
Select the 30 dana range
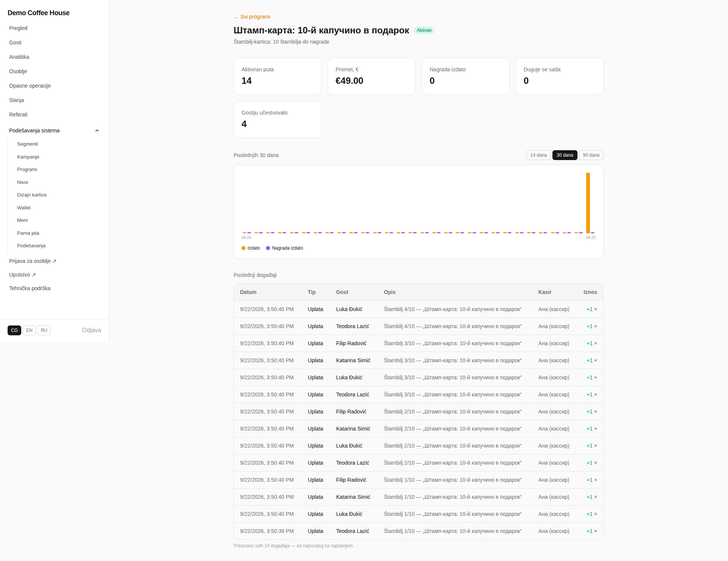coord(565,155)
